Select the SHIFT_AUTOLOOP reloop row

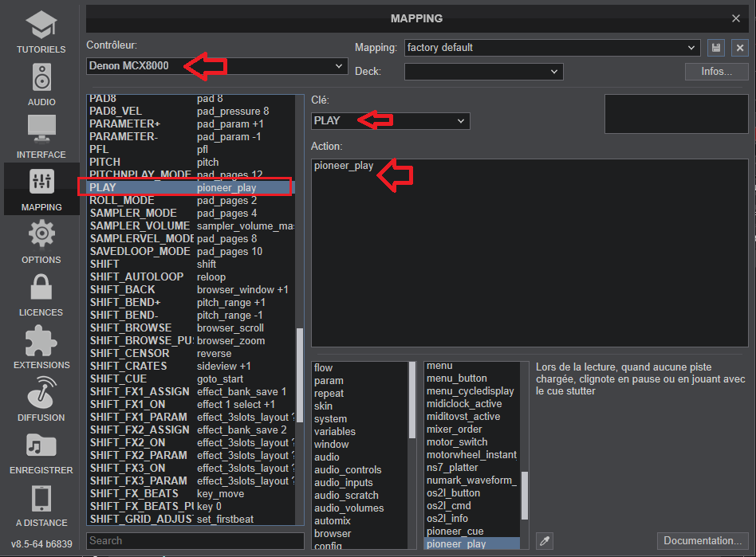coord(191,277)
